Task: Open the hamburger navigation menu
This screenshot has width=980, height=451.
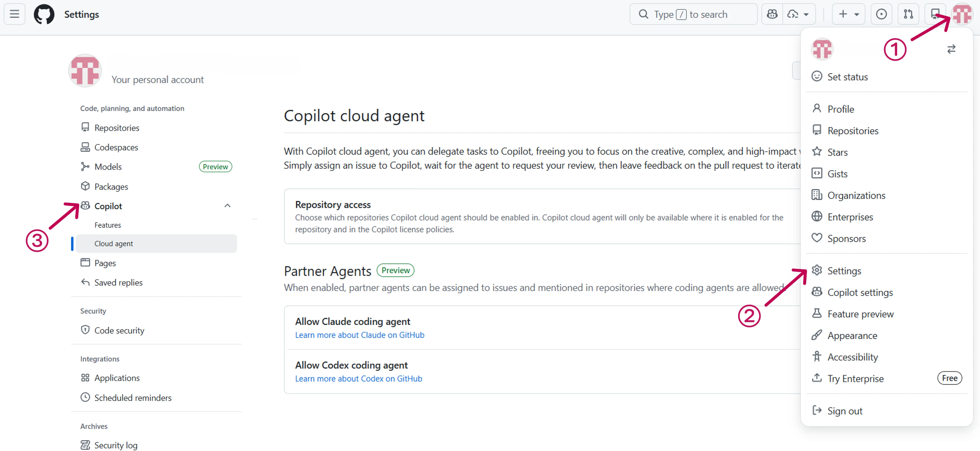Action: (x=14, y=14)
